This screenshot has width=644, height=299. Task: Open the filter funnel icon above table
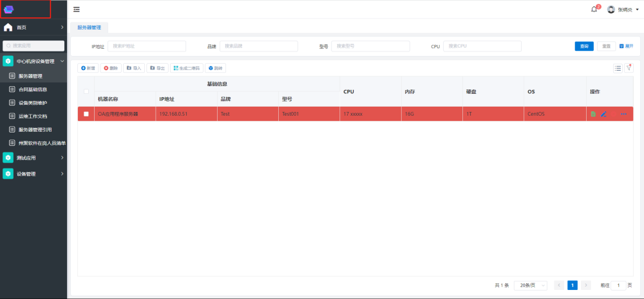(x=629, y=68)
